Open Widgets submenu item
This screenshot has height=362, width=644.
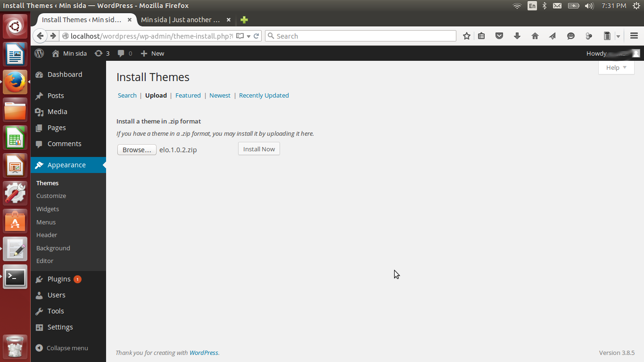(x=48, y=209)
